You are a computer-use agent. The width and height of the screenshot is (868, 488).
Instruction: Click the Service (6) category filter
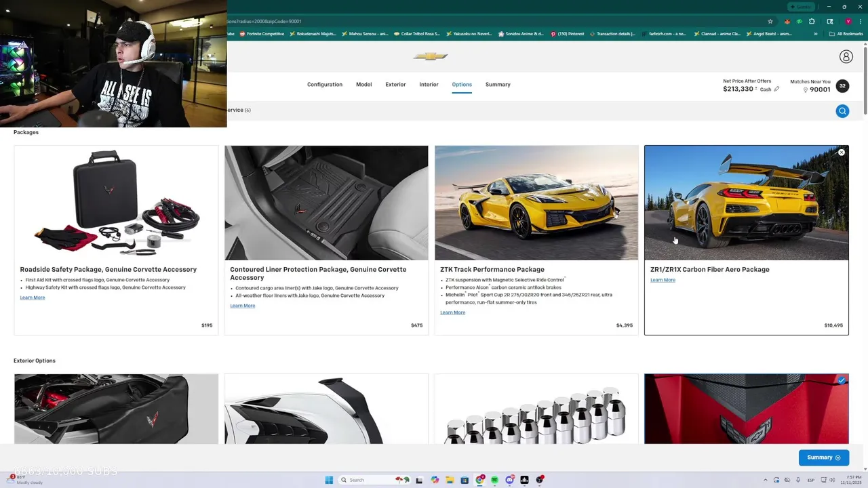click(239, 110)
